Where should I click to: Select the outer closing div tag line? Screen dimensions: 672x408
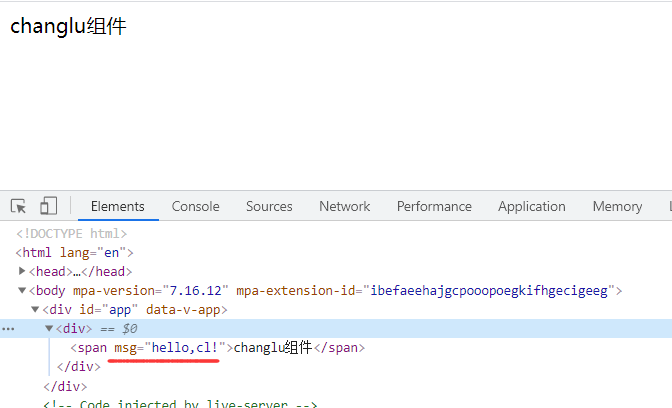[65, 387]
